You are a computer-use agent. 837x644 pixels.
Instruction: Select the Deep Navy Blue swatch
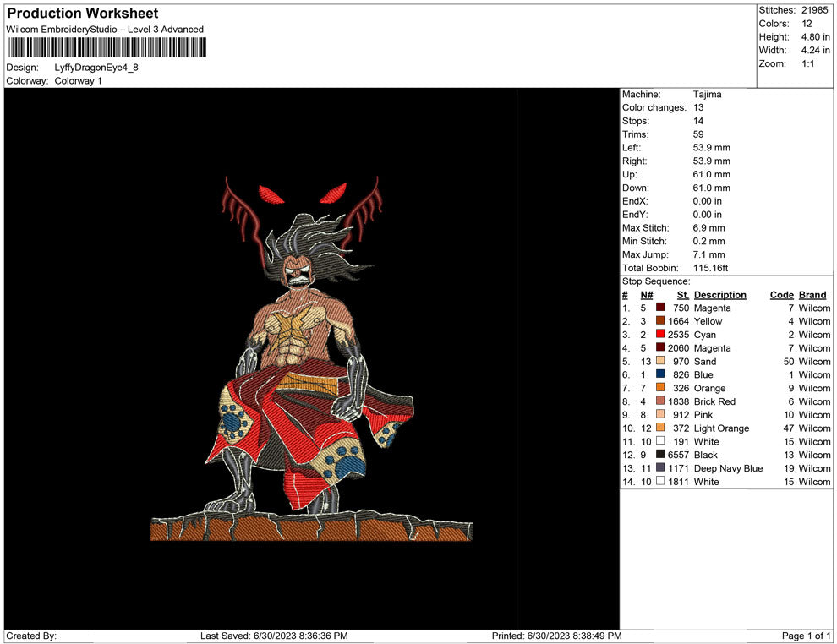point(660,467)
